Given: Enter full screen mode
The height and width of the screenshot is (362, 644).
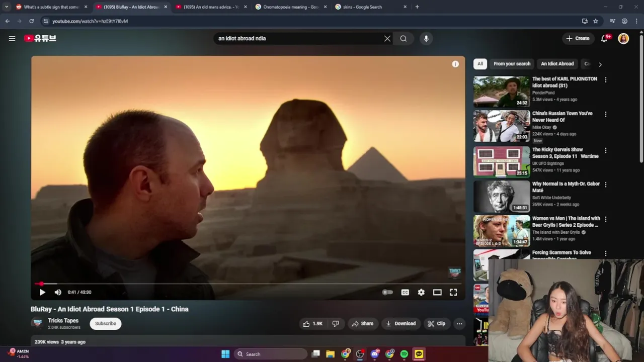Looking at the screenshot, I should click(453, 292).
